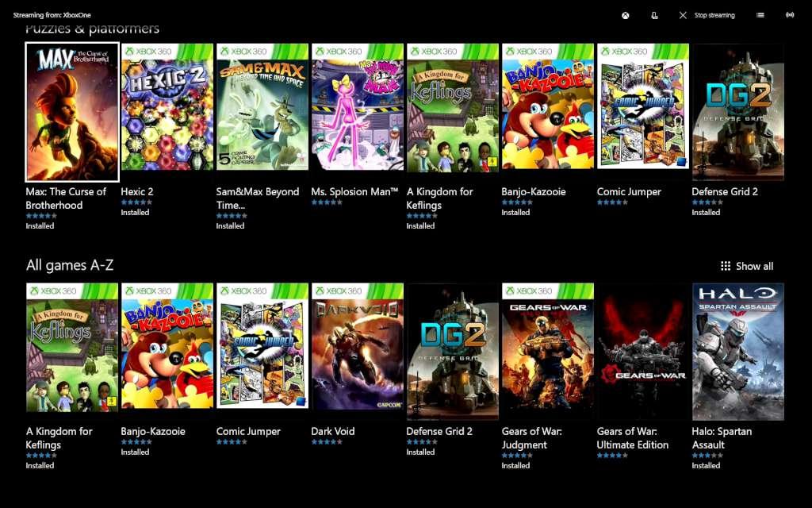
Task: Select the console power icon near the top
Action: (x=653, y=14)
